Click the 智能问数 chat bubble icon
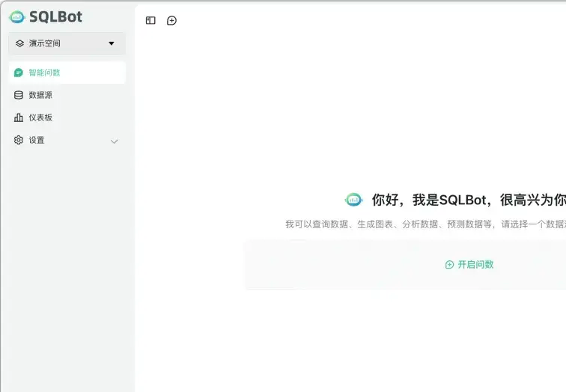This screenshot has height=392, width=566. (x=19, y=73)
